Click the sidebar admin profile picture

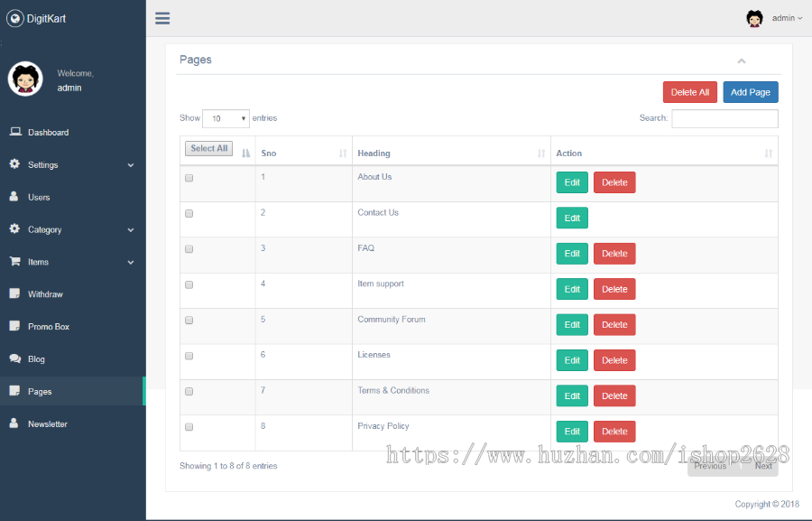25,79
